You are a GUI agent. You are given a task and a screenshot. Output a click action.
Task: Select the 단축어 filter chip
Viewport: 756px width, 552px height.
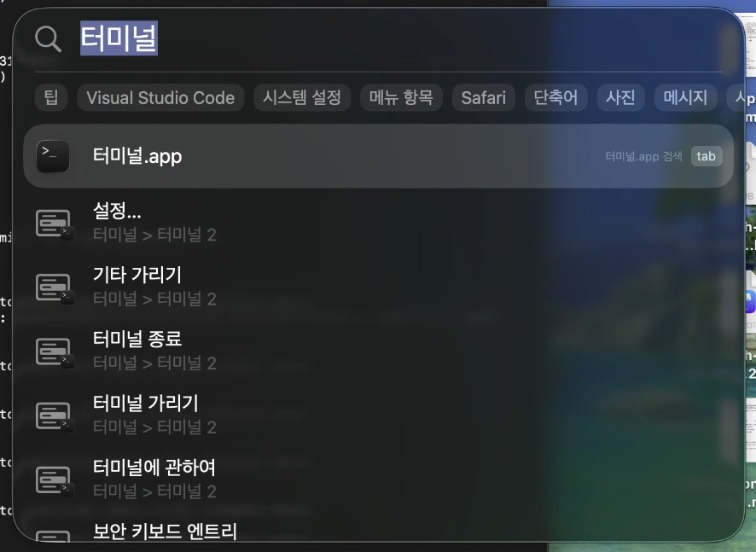555,97
